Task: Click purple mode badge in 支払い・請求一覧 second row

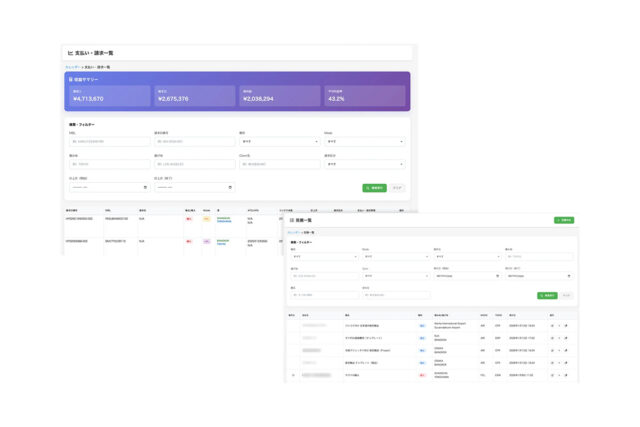Action: [x=207, y=242]
